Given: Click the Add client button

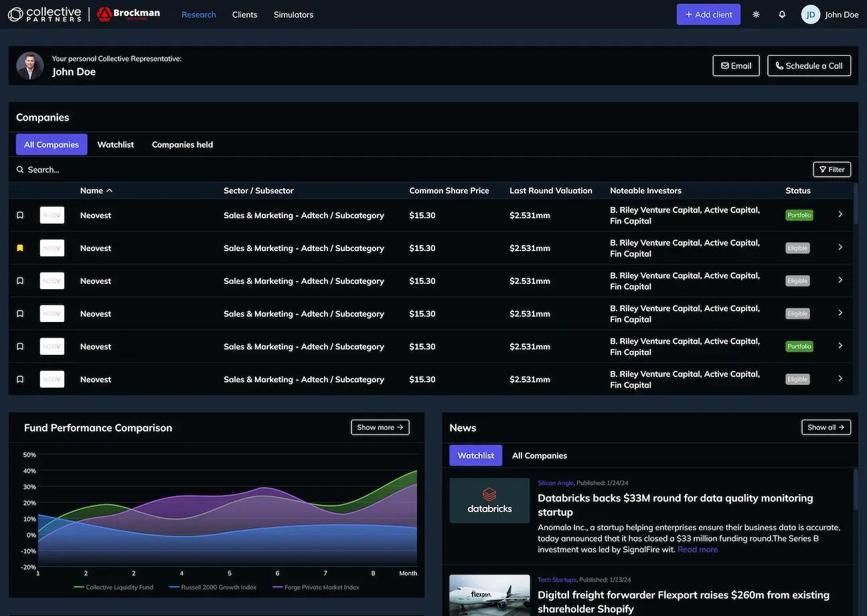Looking at the screenshot, I should 708,15.
